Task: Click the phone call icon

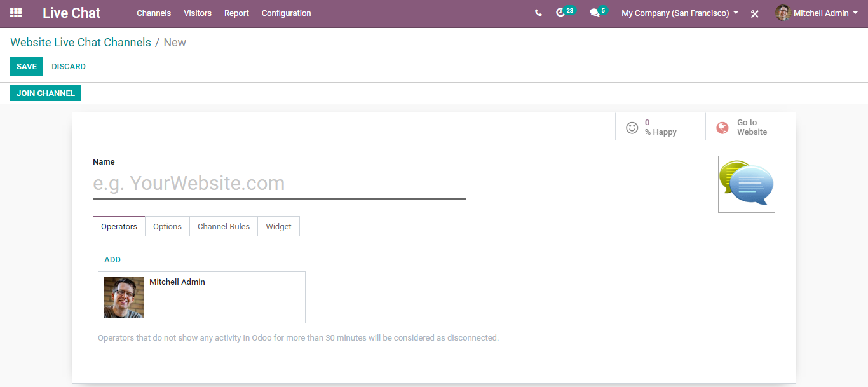Action: click(x=538, y=13)
